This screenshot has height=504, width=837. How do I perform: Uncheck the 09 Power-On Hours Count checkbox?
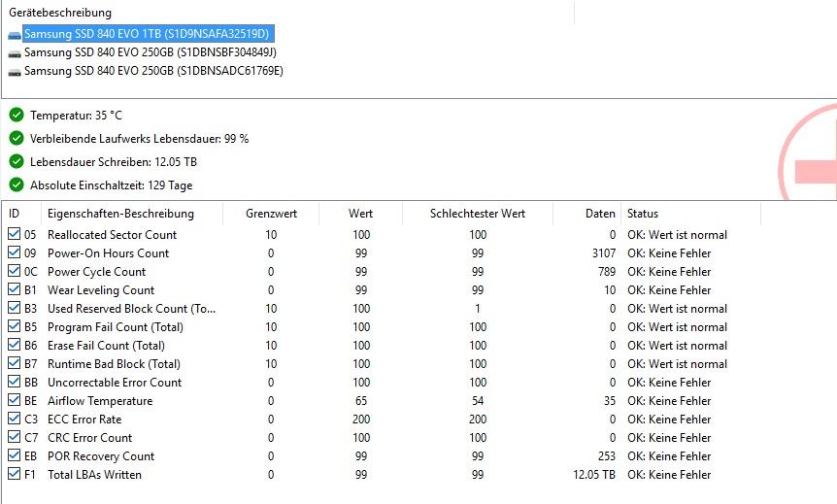(15, 252)
